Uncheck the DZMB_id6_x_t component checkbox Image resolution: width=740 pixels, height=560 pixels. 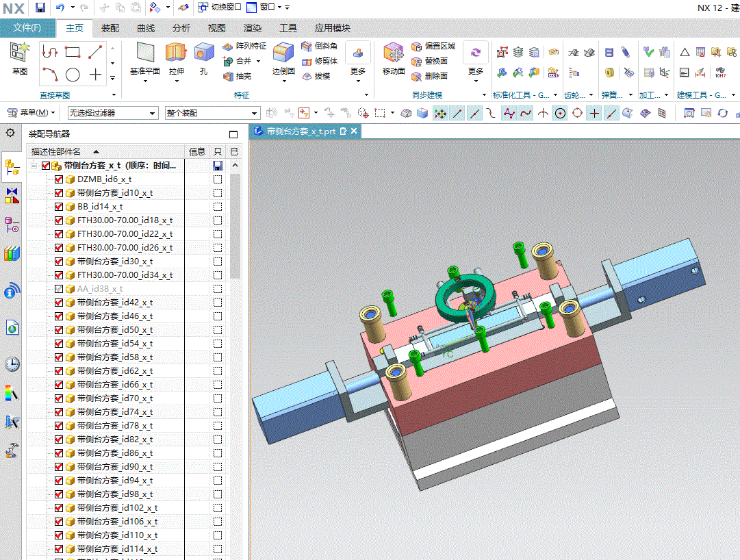coord(59,179)
